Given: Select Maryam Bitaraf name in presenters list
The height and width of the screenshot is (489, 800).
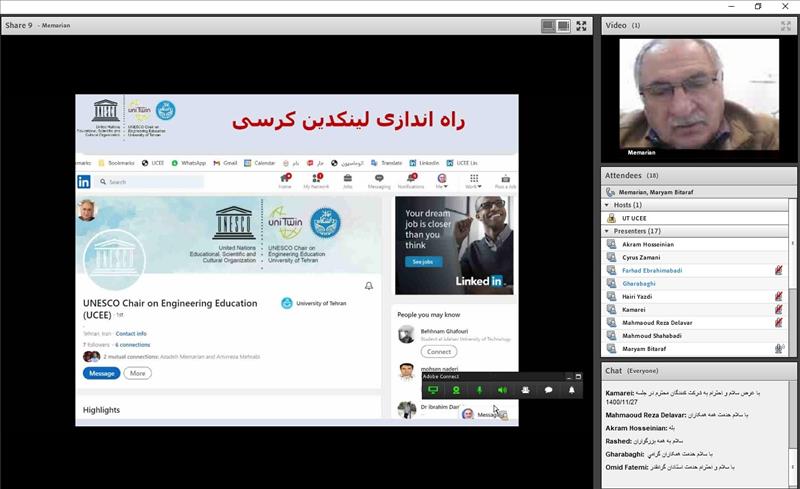Looking at the screenshot, I should pyautogui.click(x=644, y=349).
